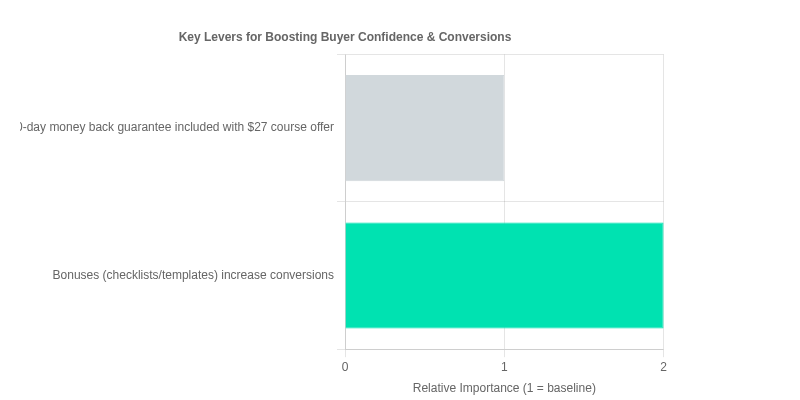Click the Bonuses increase conversions axis label
Screen dimensions: 800x400
click(193, 275)
